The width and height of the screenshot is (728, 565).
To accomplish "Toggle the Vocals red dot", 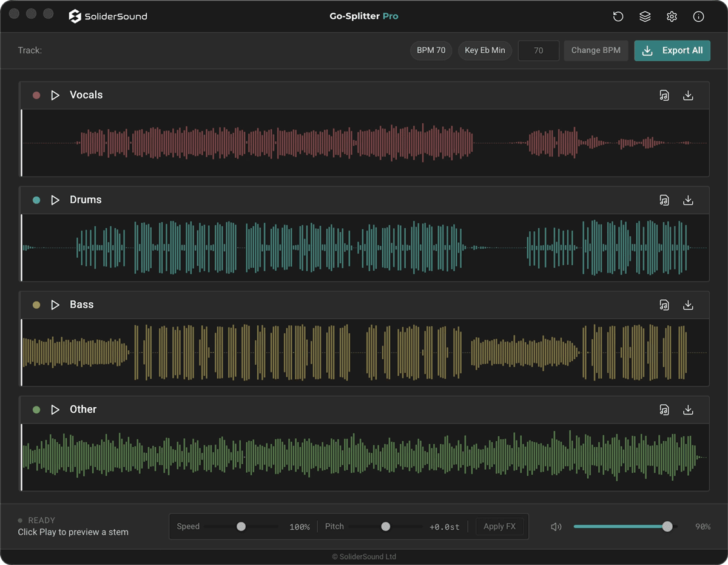I will point(36,95).
